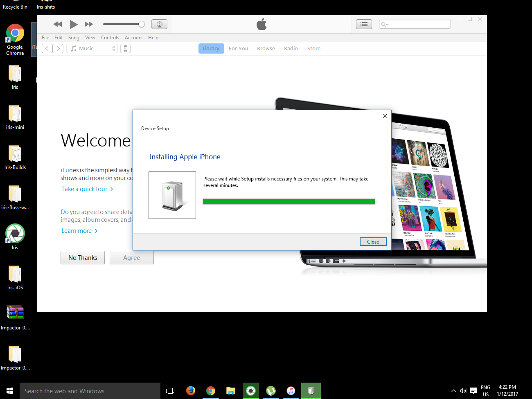Open the Up Next list icon
The height and width of the screenshot is (399, 532).
364,25
